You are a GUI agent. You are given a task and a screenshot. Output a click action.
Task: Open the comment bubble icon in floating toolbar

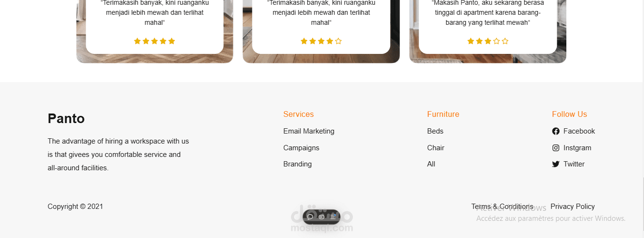(310, 217)
